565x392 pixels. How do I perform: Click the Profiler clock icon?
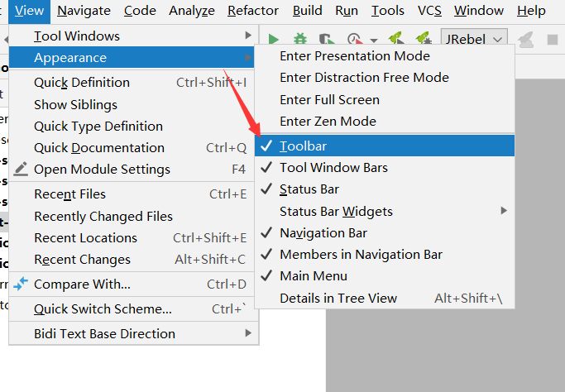(355, 39)
